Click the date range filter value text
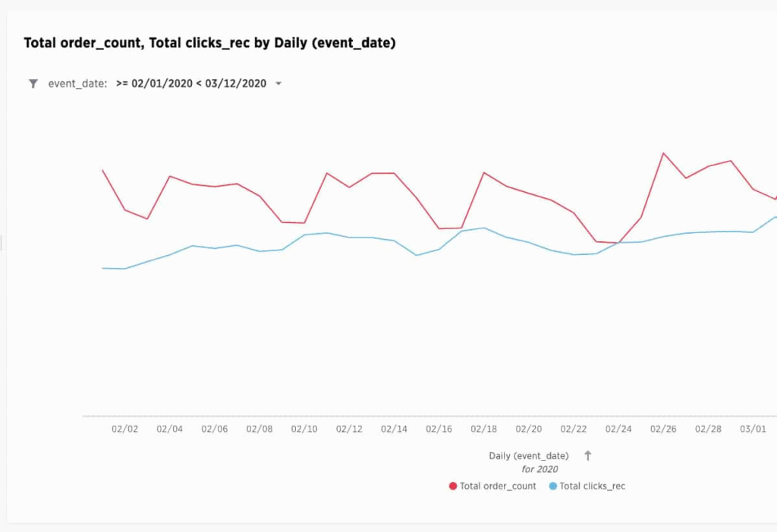This screenshot has height=532, width=777. (x=191, y=84)
